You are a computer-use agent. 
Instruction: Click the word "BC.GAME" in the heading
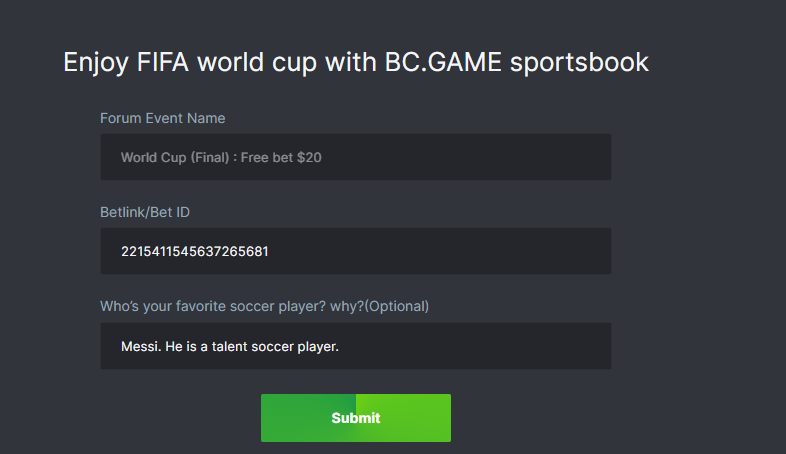click(444, 62)
